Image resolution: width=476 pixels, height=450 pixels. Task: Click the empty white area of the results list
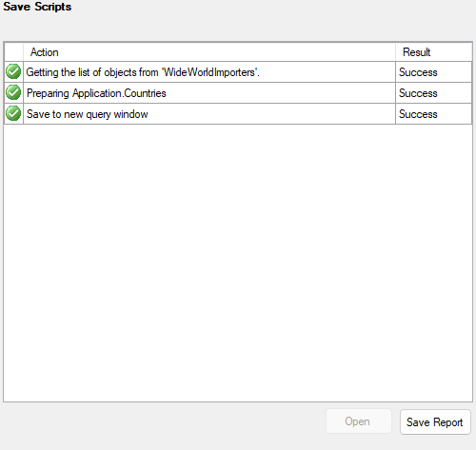(238, 263)
